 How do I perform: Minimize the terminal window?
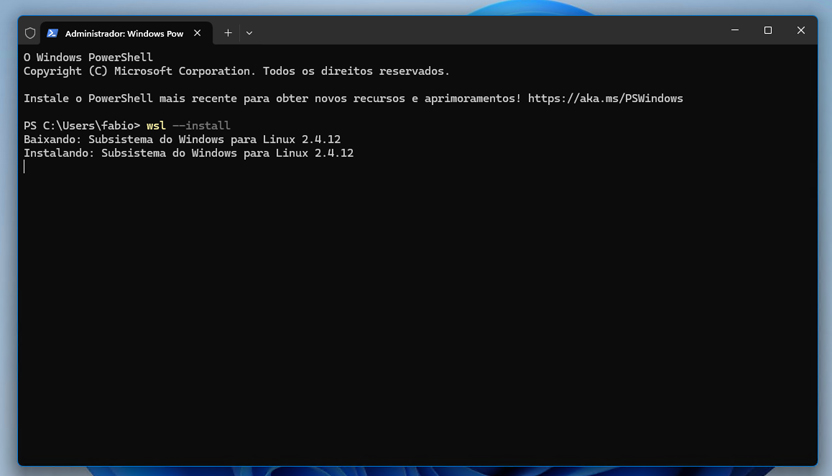pos(735,30)
